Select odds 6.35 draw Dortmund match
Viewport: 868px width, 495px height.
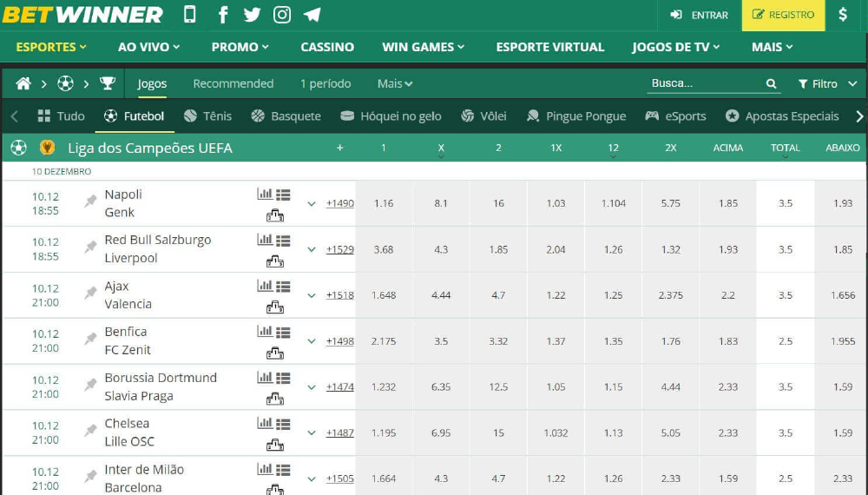point(441,386)
